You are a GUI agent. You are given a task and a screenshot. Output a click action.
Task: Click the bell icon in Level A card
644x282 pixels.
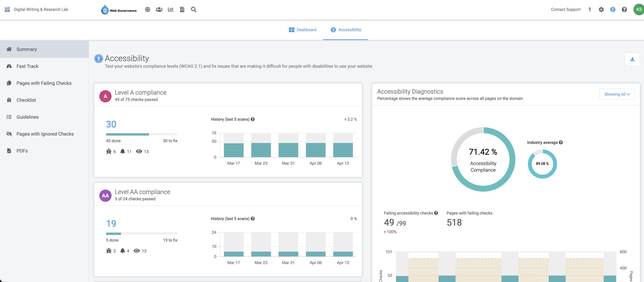123,151
